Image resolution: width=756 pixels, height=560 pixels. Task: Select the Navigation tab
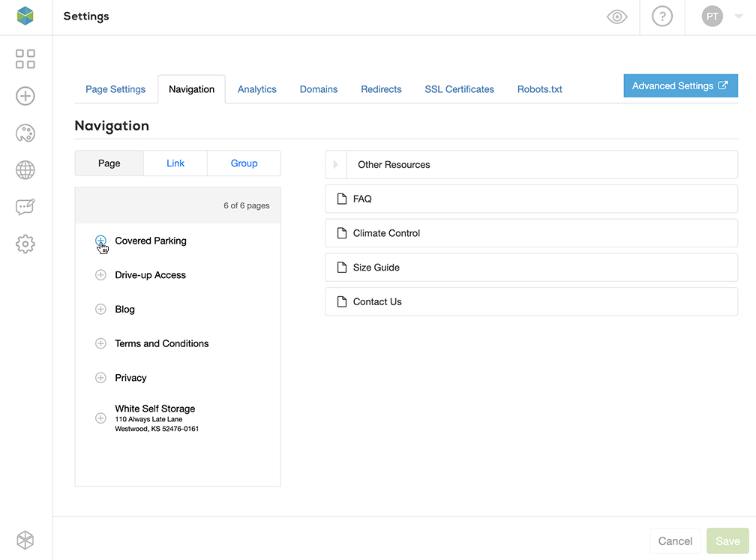[191, 89]
